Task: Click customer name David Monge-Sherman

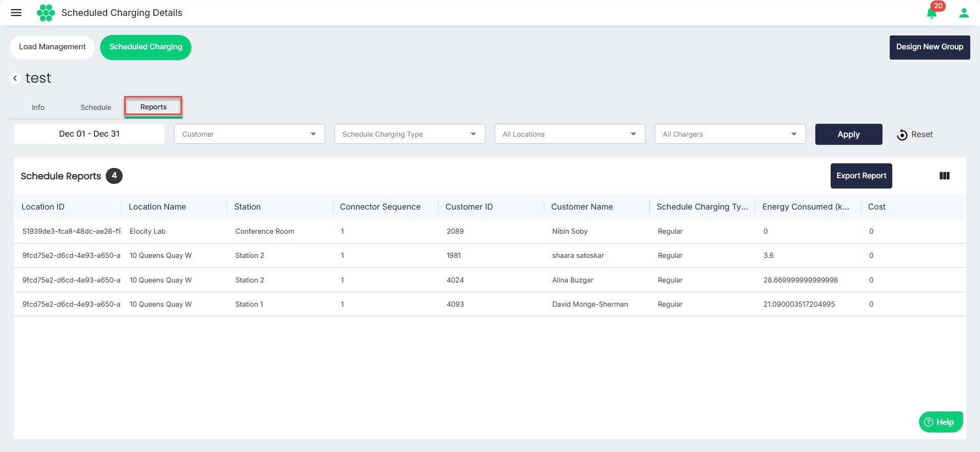Action: 590,304
